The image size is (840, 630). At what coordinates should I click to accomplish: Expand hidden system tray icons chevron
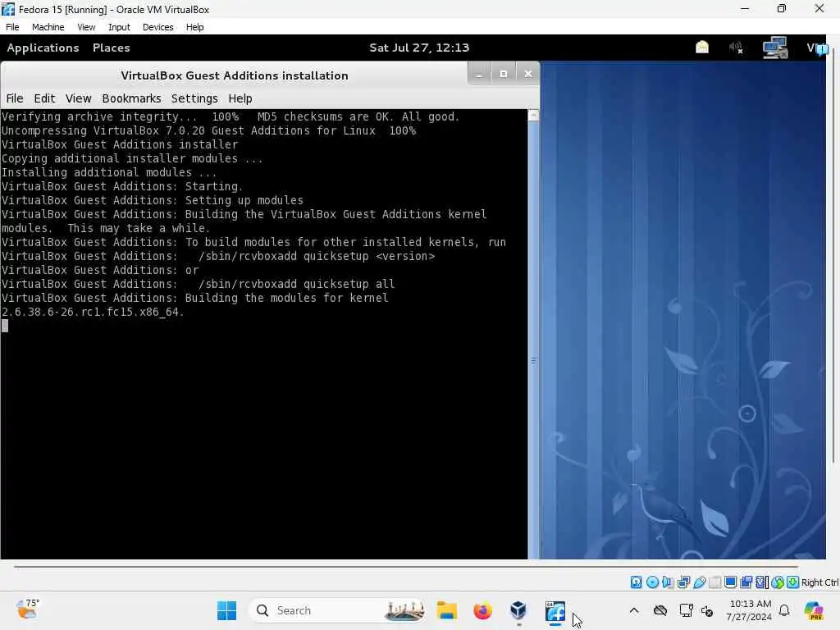pyautogui.click(x=634, y=610)
